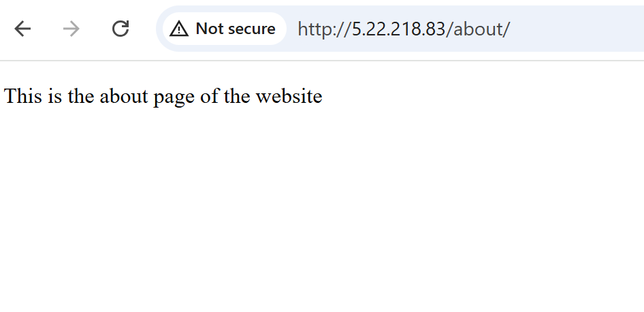Screen dimensions: 644x312
Task: Reload the page with the refresh icon
Action: [x=120, y=29]
